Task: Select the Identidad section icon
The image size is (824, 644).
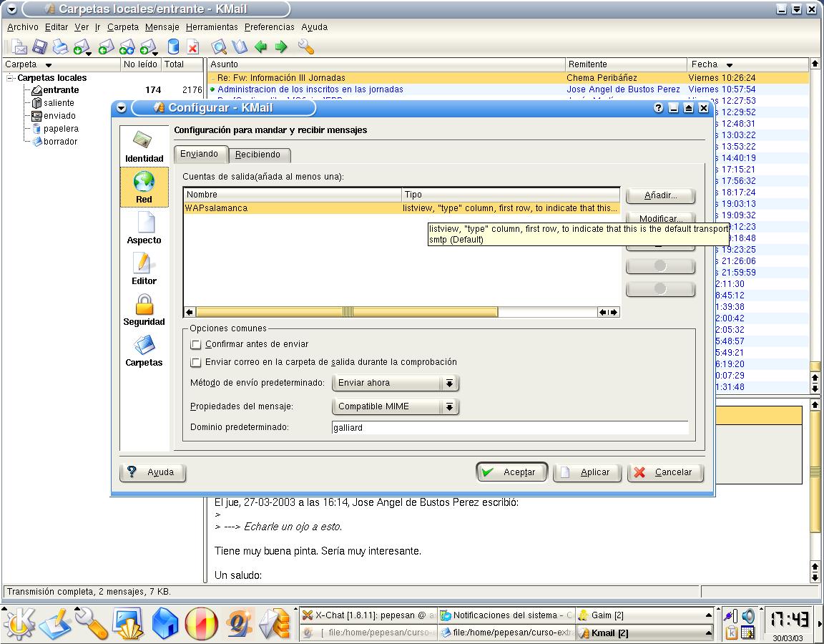Action: [x=144, y=147]
